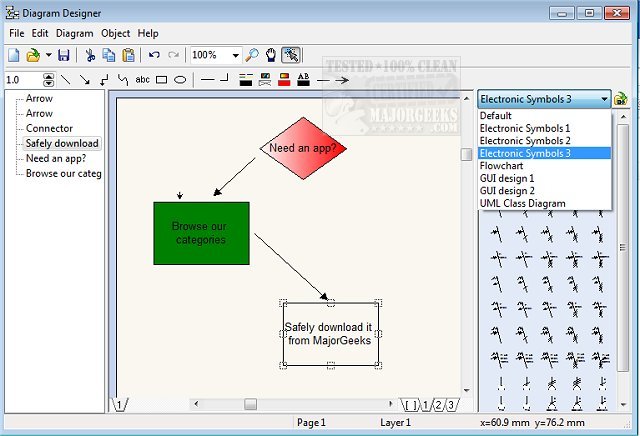Viewport: 640px width, 436px height.
Task: Switch to layer tab 3
Action: (x=451, y=405)
